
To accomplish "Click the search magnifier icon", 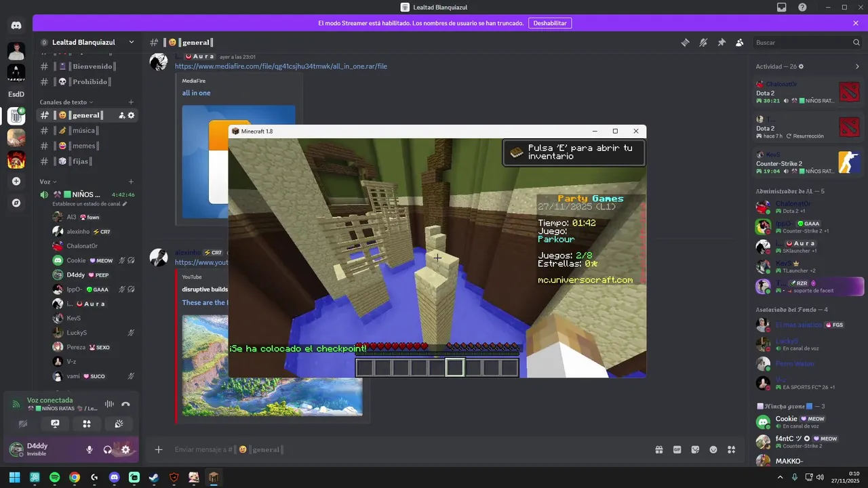I will click(x=856, y=42).
